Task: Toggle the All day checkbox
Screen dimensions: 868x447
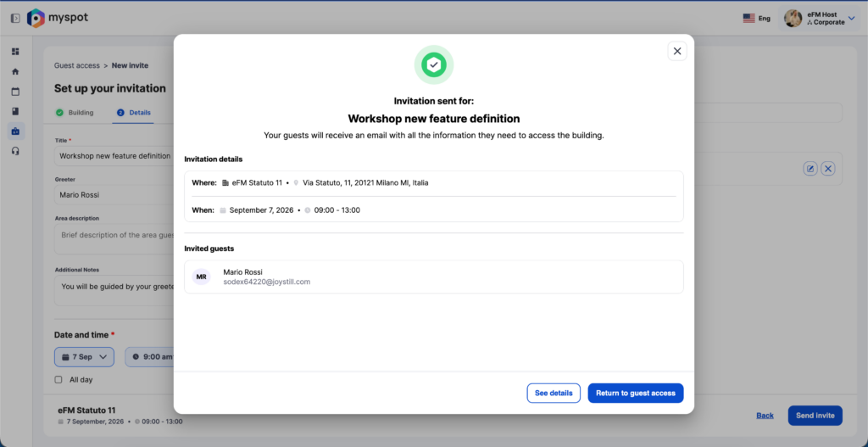Action: pos(58,380)
